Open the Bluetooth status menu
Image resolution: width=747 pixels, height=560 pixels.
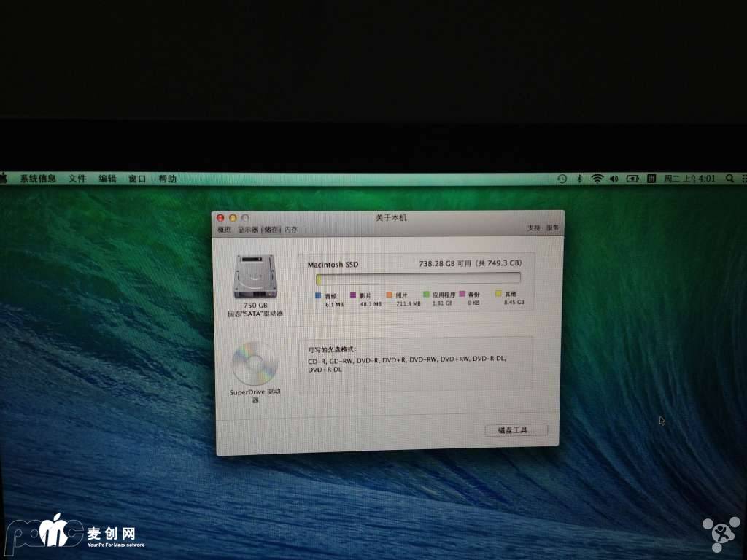coord(579,179)
